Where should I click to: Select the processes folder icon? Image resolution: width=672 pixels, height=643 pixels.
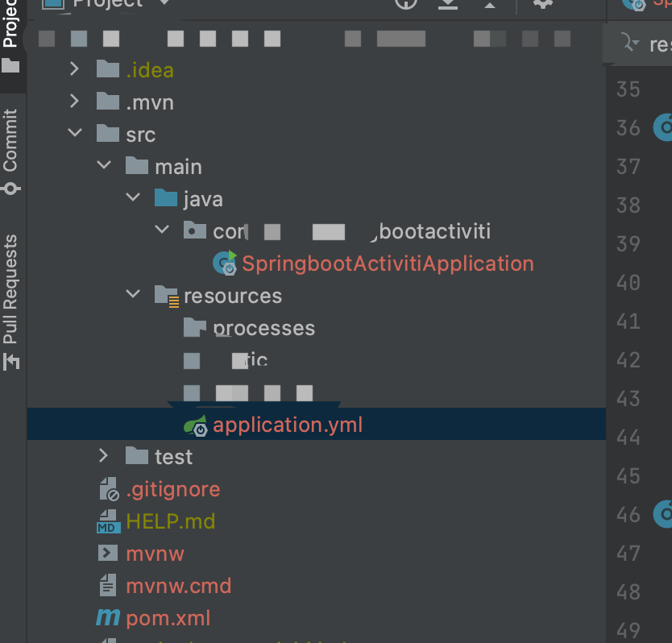194,327
